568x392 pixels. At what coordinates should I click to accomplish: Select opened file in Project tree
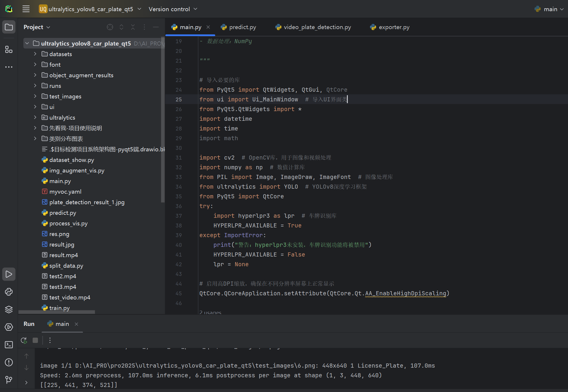110,27
